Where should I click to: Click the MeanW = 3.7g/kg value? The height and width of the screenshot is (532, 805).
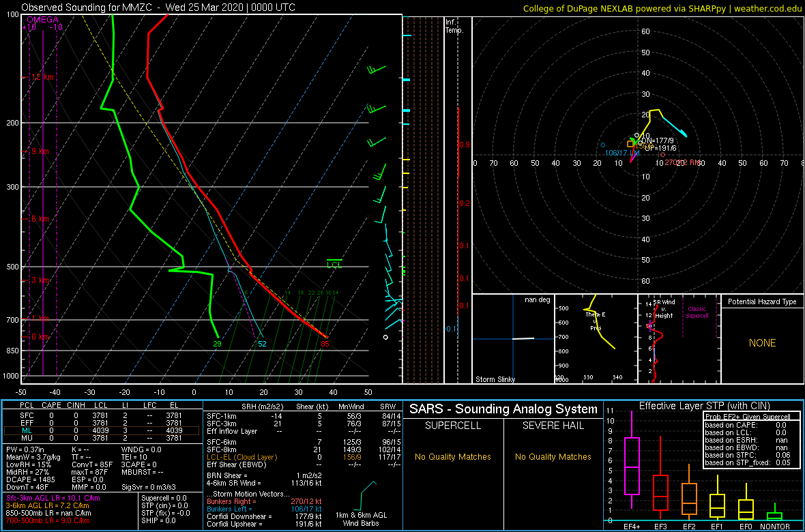34,457
